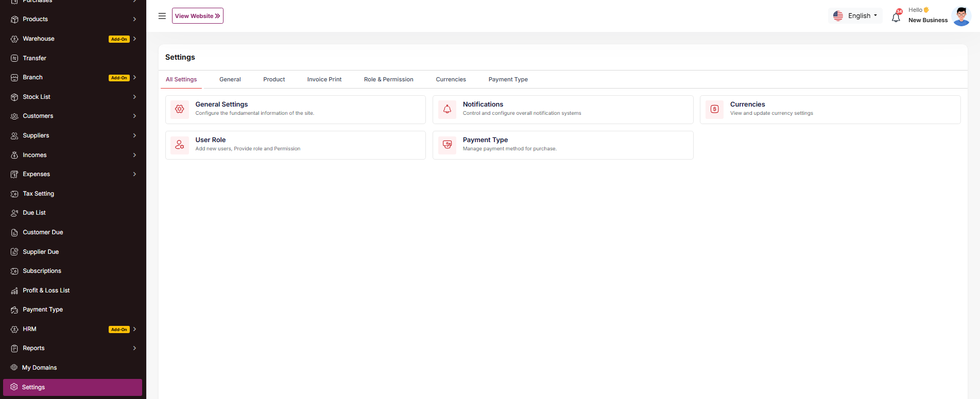
Task: Select the Role & Permission tab
Action: pos(388,79)
